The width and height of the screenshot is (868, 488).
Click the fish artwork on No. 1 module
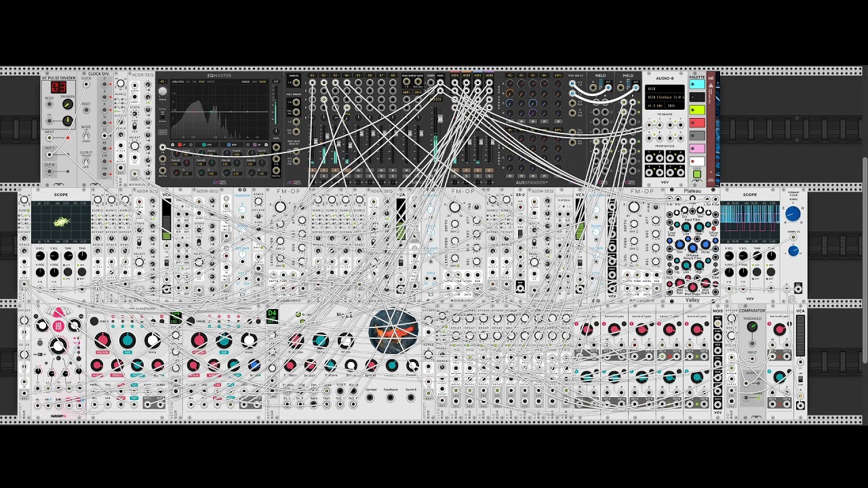pos(393,331)
